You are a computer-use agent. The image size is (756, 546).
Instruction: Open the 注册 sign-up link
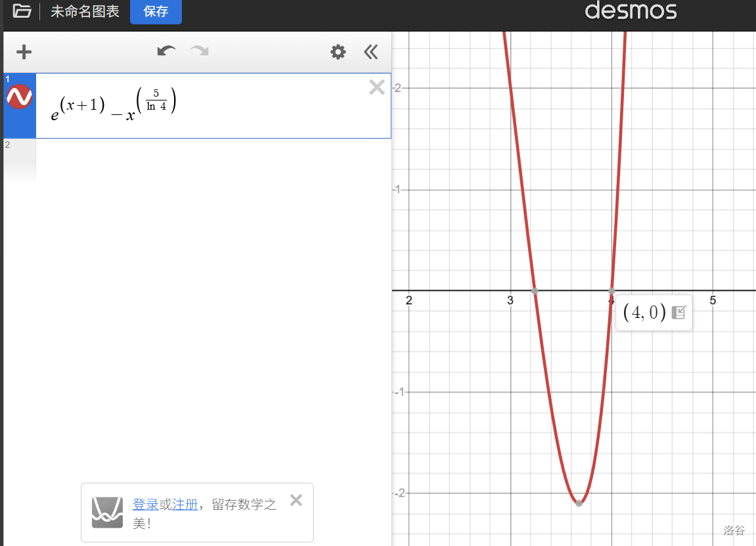click(x=185, y=505)
